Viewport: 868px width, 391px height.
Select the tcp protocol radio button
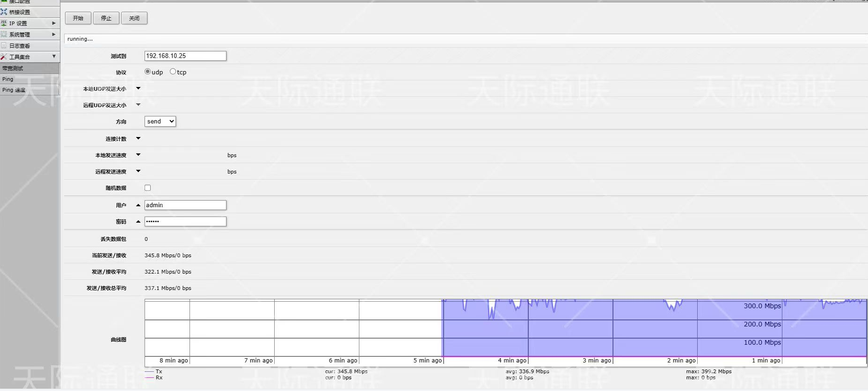point(173,72)
